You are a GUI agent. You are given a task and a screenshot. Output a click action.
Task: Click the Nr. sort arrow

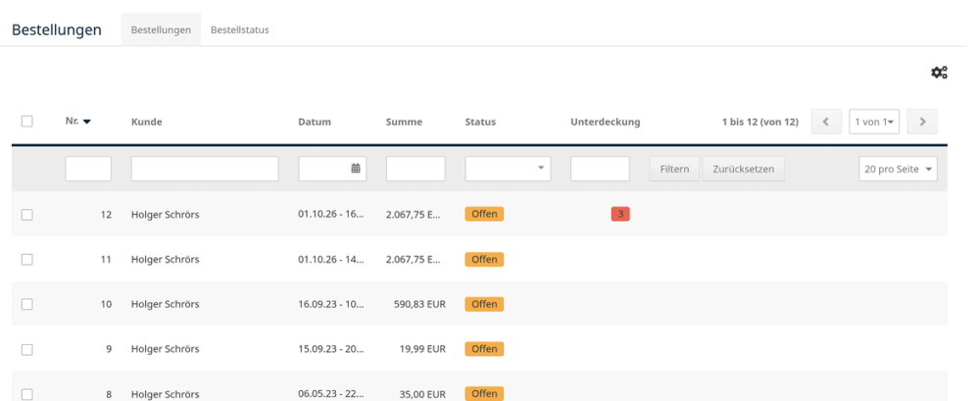pyautogui.click(x=87, y=122)
